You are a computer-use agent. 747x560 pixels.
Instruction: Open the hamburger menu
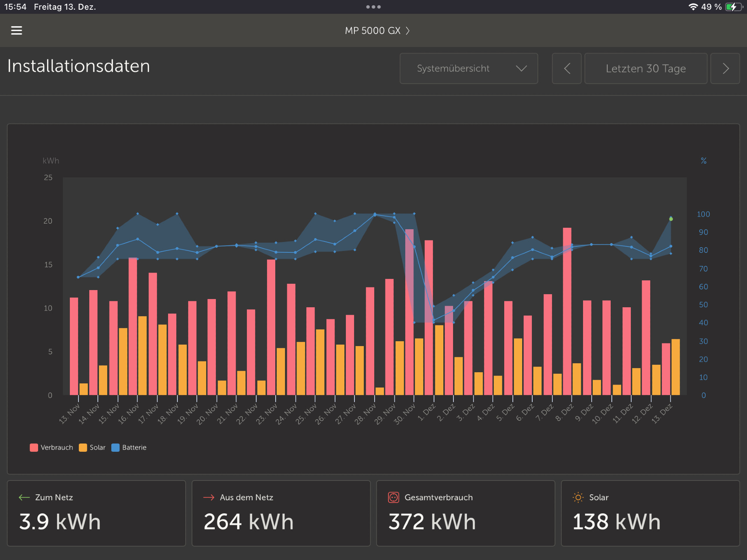[x=16, y=30]
